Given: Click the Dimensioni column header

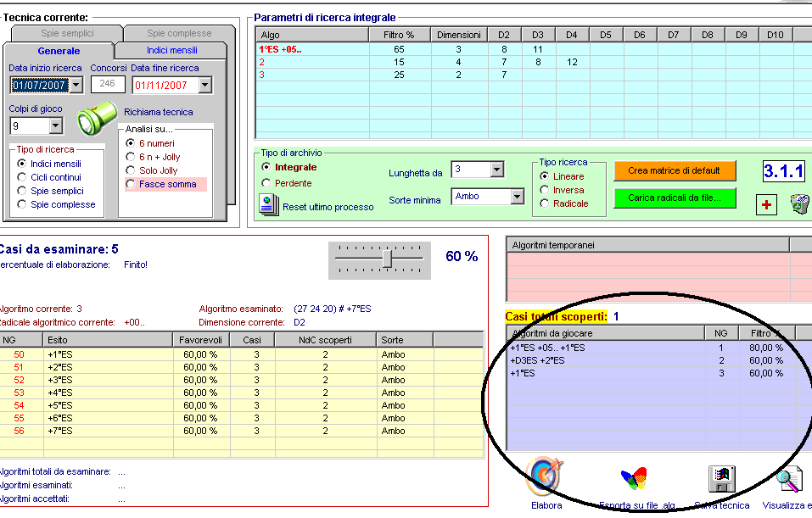Looking at the screenshot, I should click(x=458, y=35).
